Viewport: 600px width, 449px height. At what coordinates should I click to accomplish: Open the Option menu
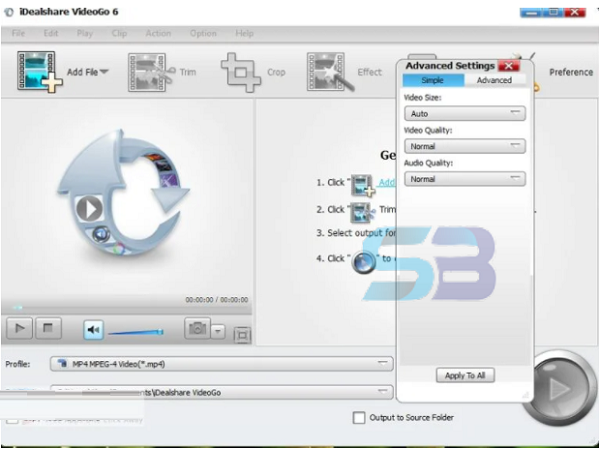[x=203, y=33]
